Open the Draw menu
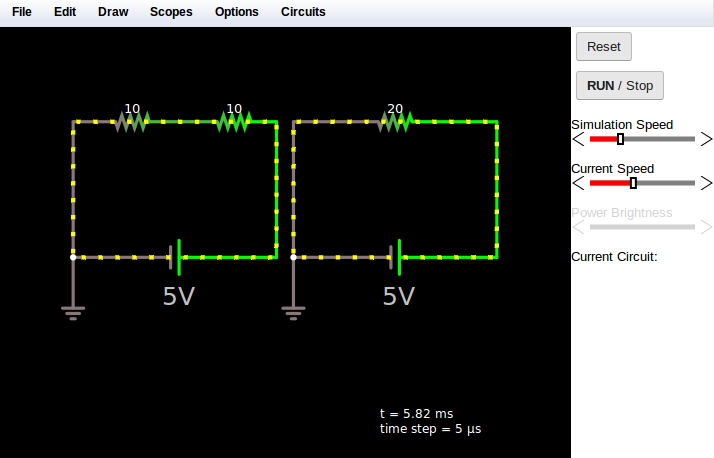This screenshot has height=458, width=714. 113,12
